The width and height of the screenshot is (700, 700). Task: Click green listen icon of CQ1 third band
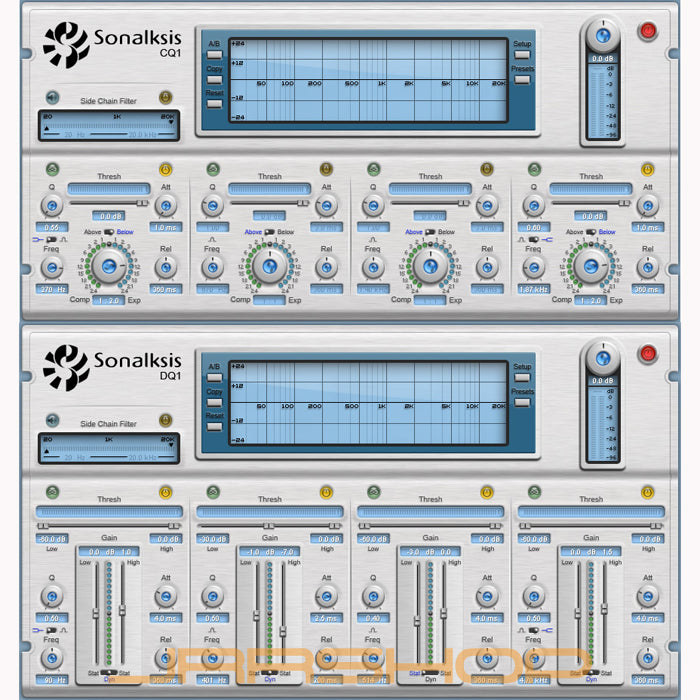[x=374, y=169]
